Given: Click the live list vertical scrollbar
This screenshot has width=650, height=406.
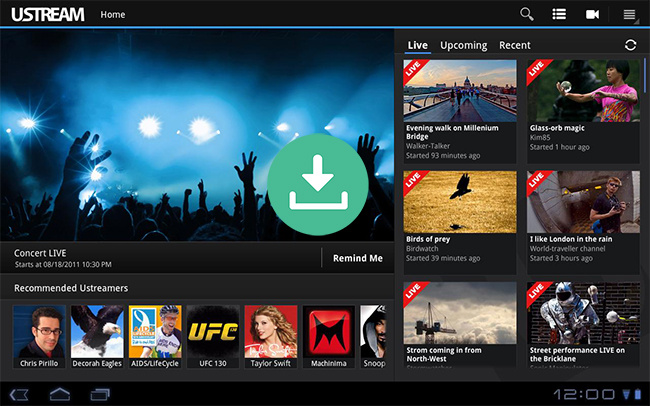Looking at the screenshot, I should (x=645, y=75).
